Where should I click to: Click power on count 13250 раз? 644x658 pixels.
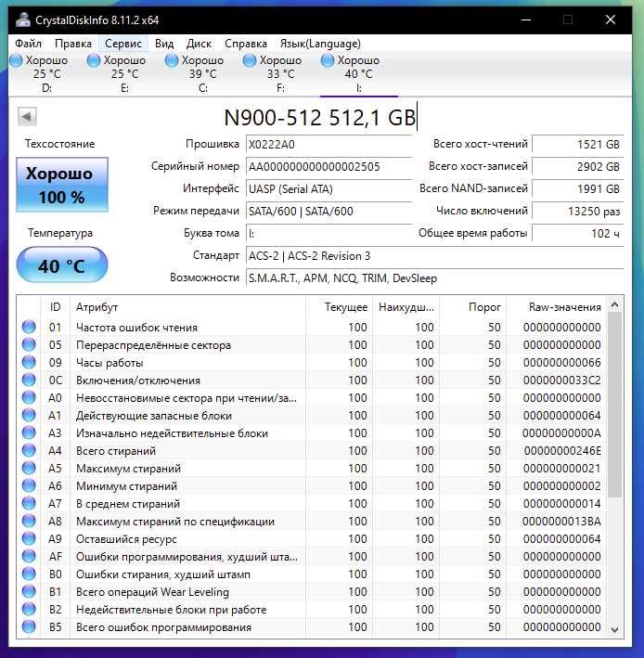click(x=578, y=211)
